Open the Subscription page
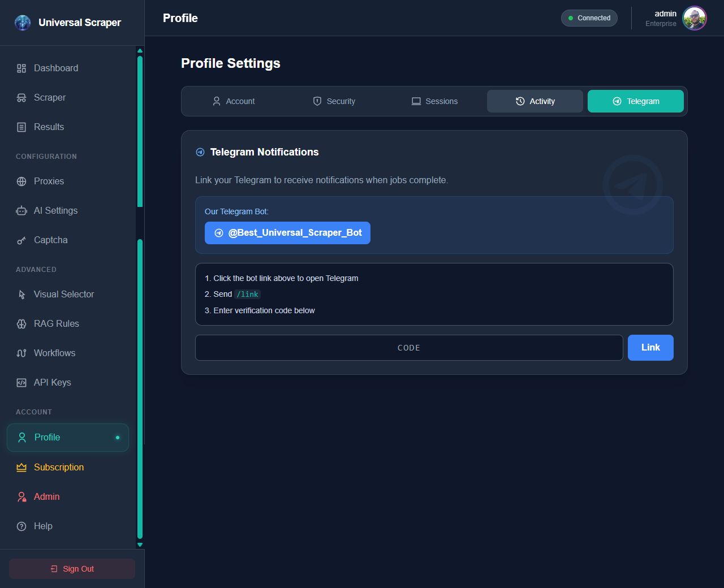724x588 pixels. [68, 467]
